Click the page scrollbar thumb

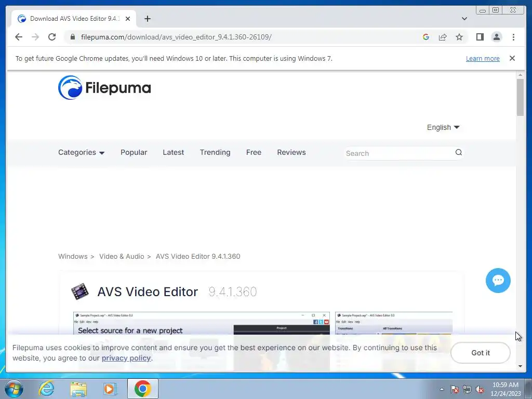pyautogui.click(x=521, y=97)
